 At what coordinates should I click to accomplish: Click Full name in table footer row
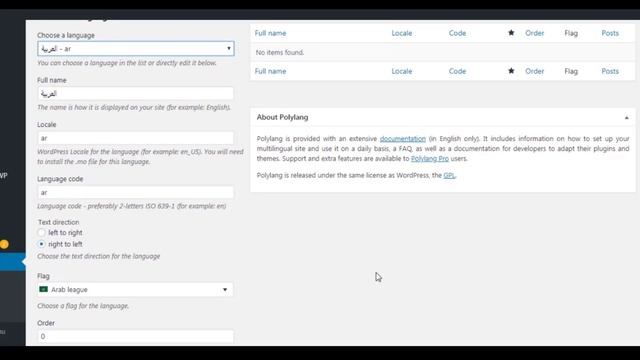(x=270, y=71)
